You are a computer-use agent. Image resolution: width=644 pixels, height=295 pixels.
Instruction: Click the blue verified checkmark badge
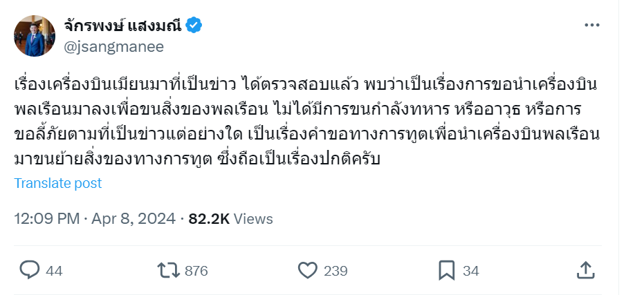[194, 26]
